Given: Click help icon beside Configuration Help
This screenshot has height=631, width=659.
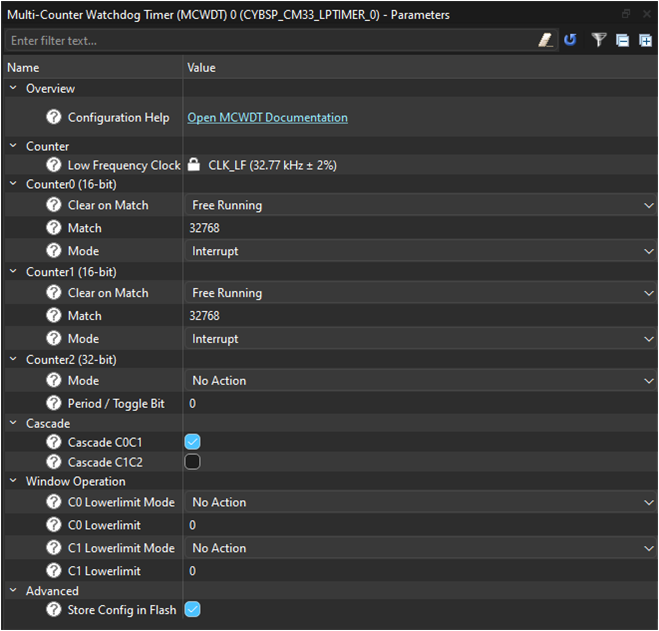Looking at the screenshot, I should [x=54, y=117].
